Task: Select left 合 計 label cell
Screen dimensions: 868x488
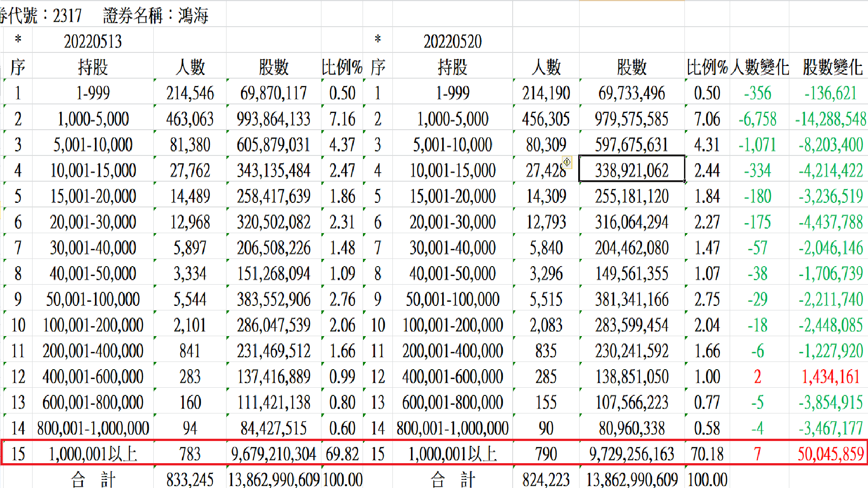Action: point(93,479)
